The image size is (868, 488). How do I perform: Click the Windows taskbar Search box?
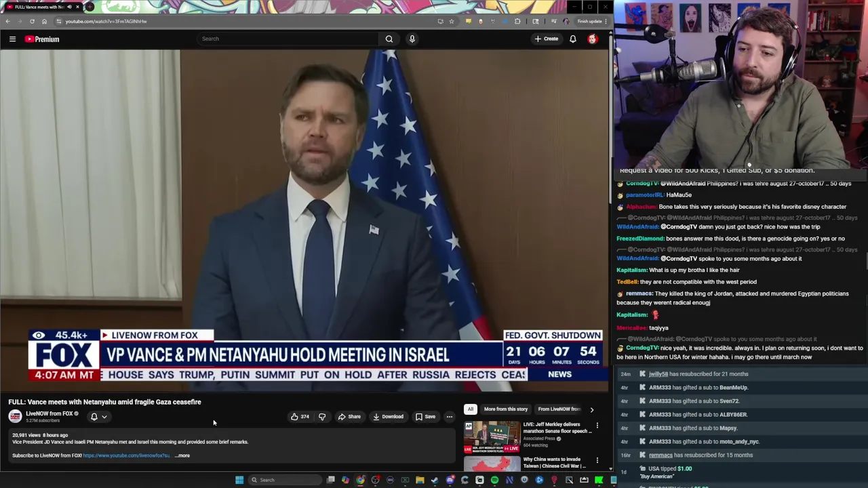coord(284,480)
